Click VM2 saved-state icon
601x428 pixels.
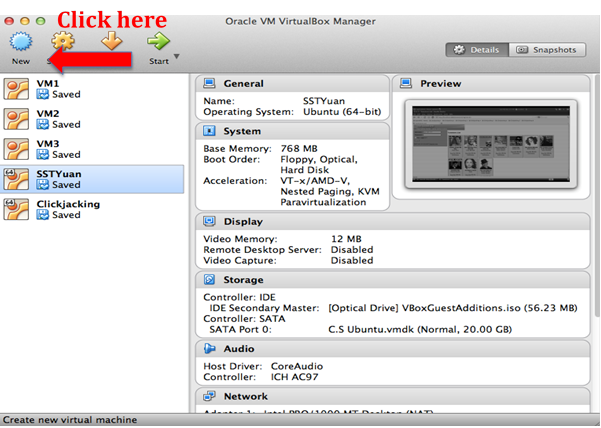click(x=43, y=125)
